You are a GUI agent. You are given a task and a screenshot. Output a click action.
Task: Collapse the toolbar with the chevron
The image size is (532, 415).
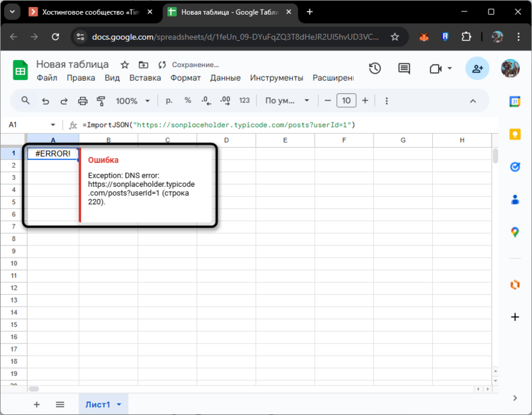pyautogui.click(x=473, y=100)
